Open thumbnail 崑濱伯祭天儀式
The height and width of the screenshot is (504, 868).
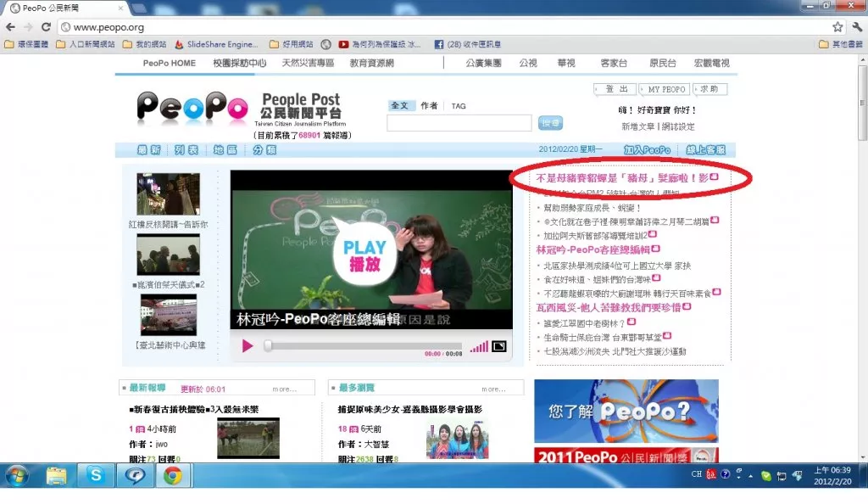169,255
